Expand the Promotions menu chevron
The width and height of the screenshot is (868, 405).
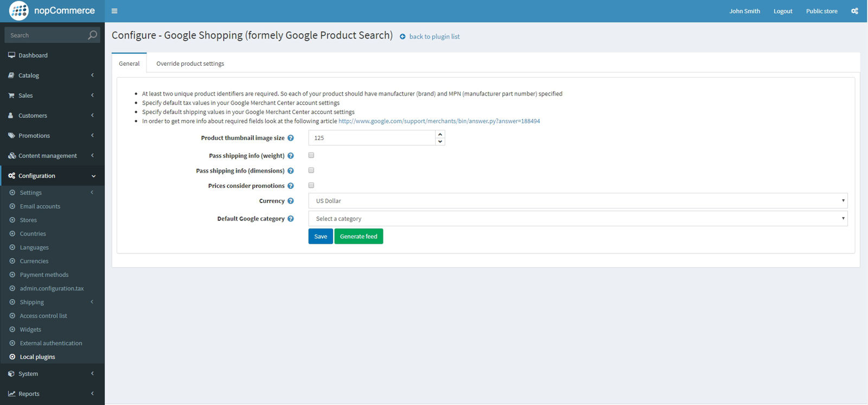click(93, 136)
